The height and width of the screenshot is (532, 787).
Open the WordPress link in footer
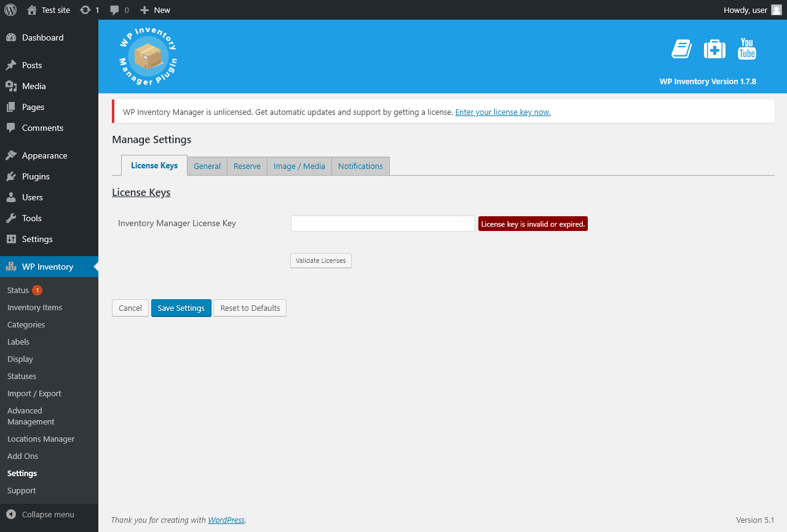pos(226,520)
